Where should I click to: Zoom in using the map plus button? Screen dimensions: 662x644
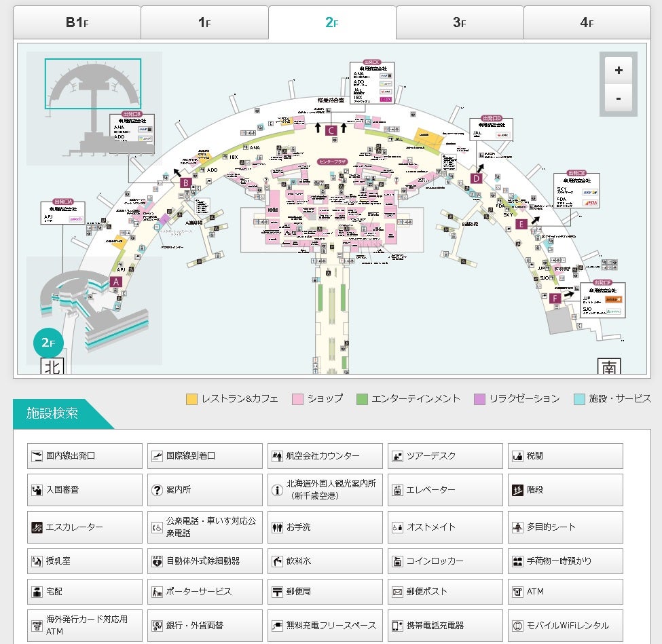coord(618,70)
